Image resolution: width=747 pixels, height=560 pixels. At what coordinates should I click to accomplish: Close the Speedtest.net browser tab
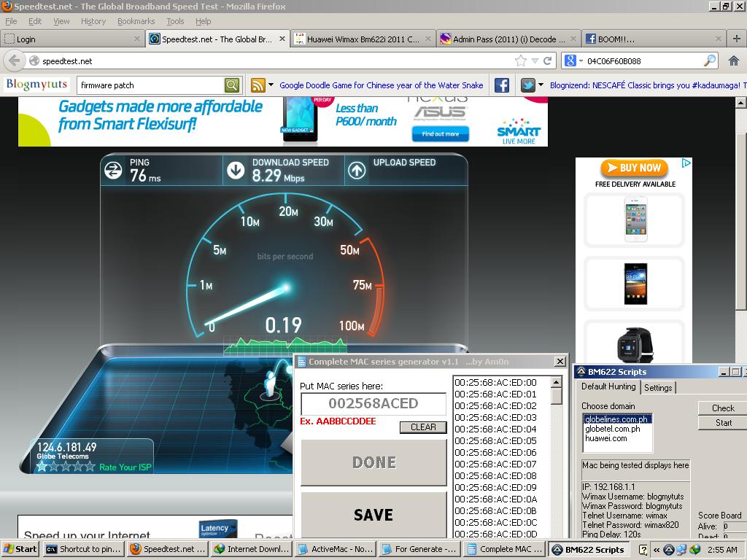[x=282, y=39]
